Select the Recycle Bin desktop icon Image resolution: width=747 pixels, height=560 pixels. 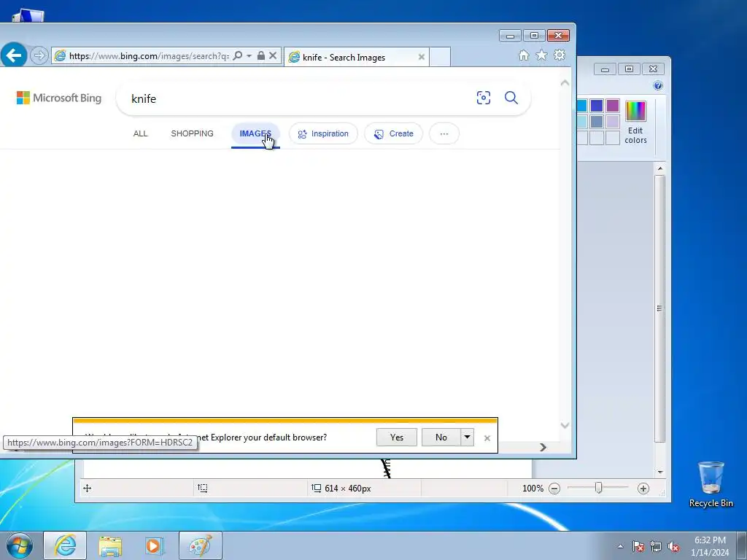711,484
